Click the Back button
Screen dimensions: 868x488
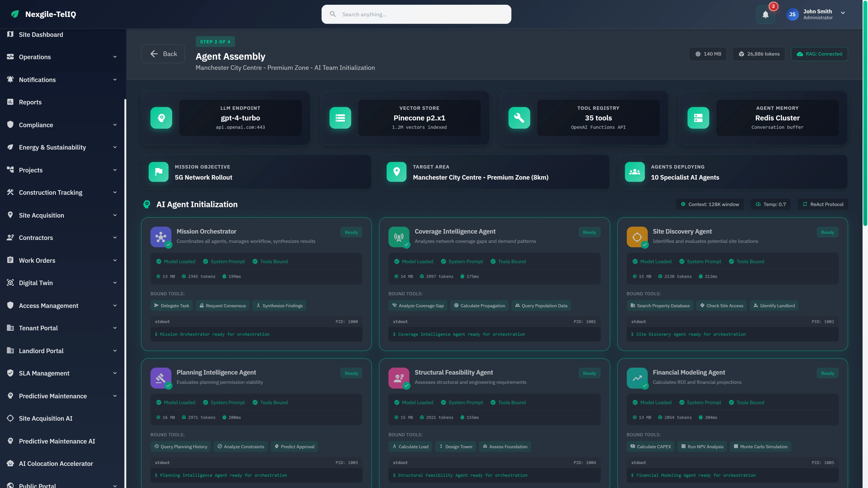click(x=163, y=54)
